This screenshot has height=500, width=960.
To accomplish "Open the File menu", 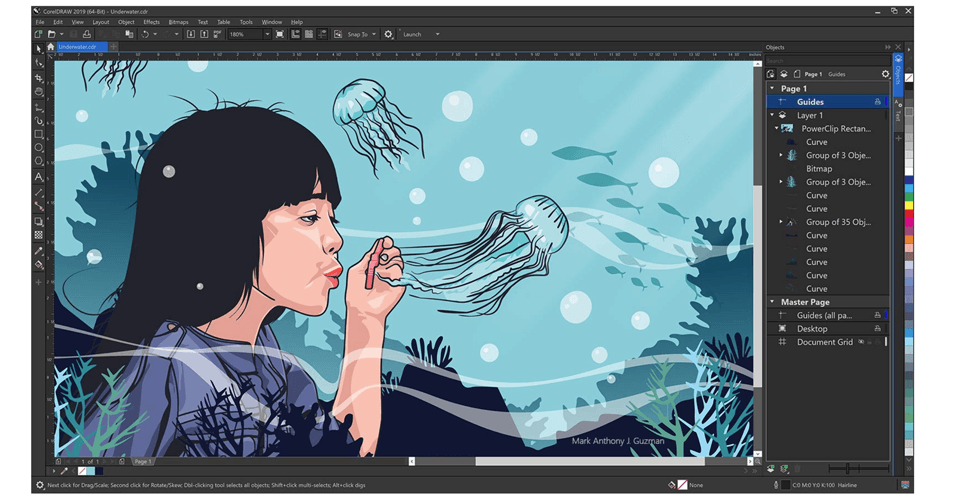I will click(x=40, y=22).
